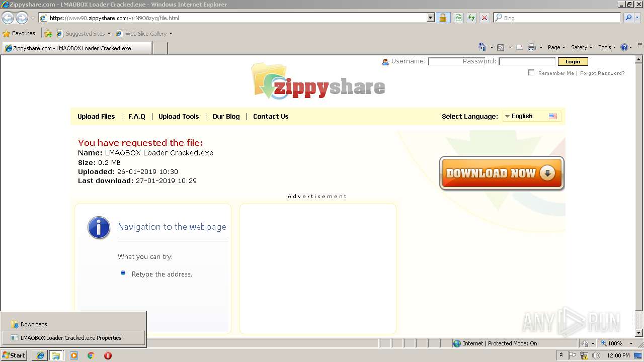Click the Home icon in command bar

[482, 47]
